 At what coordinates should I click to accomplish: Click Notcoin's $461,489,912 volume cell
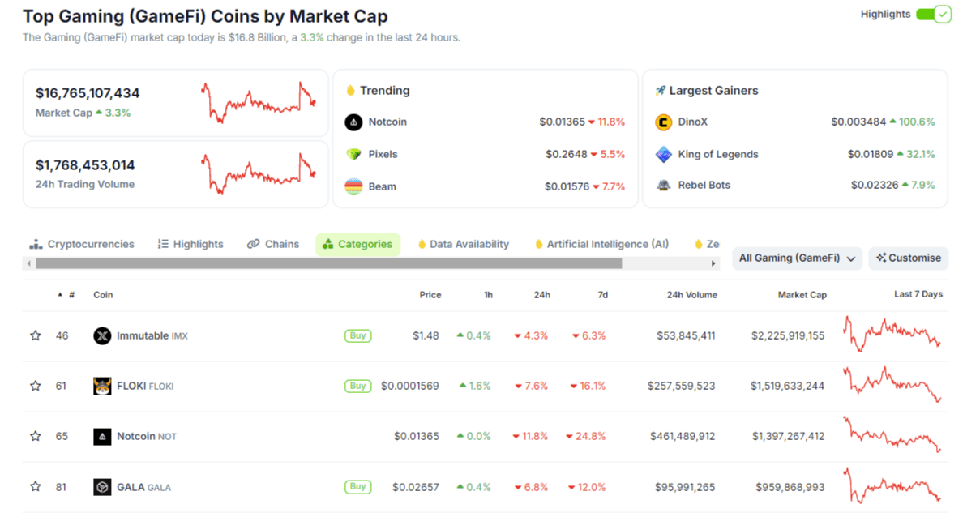[x=683, y=436]
